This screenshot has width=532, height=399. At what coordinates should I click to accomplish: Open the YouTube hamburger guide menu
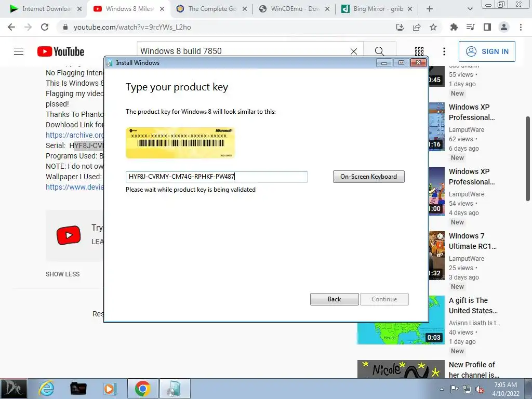click(19, 51)
